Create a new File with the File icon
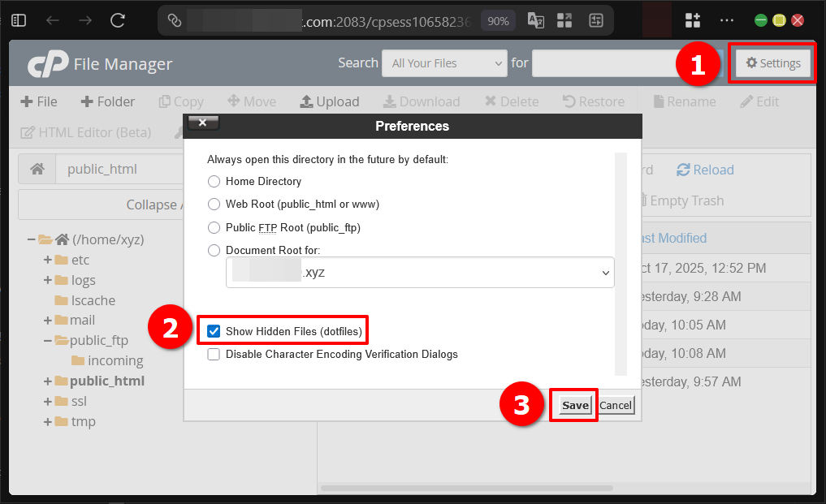The height and width of the screenshot is (504, 826). pos(38,101)
